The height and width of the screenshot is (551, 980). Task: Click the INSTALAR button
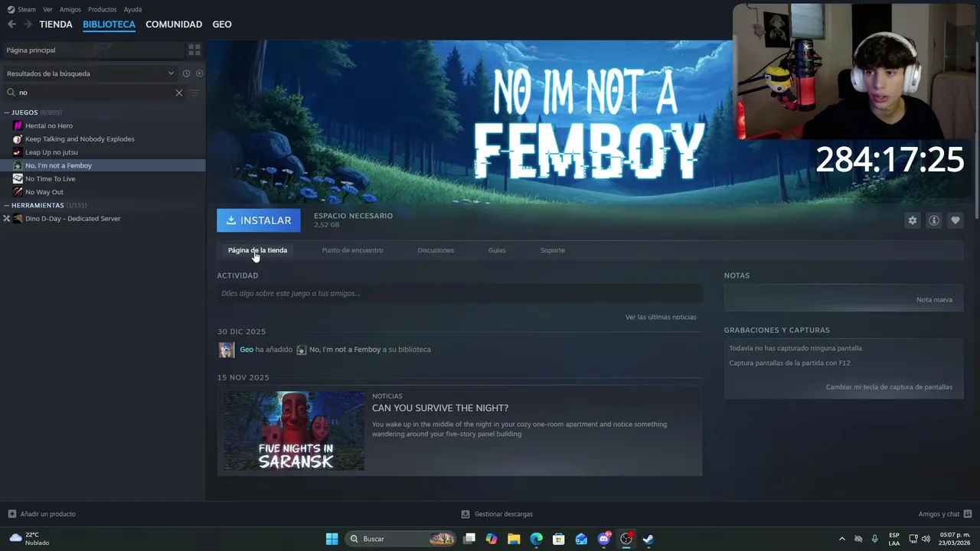coord(259,220)
